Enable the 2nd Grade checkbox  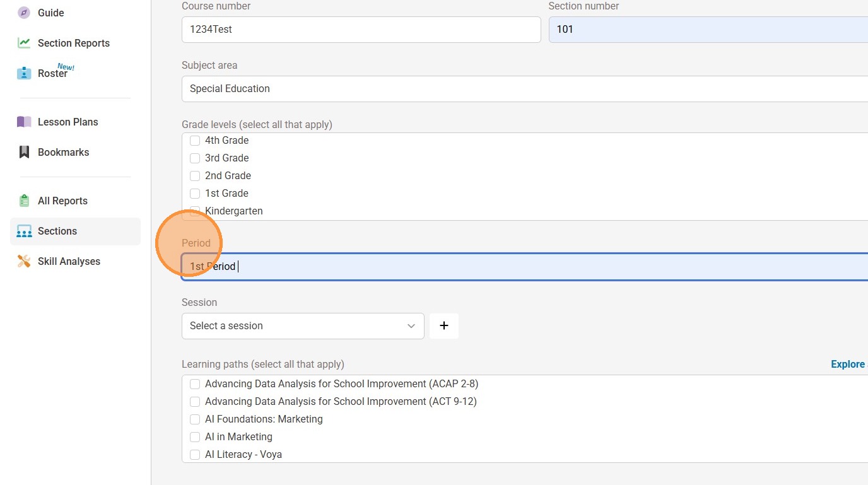pyautogui.click(x=195, y=176)
